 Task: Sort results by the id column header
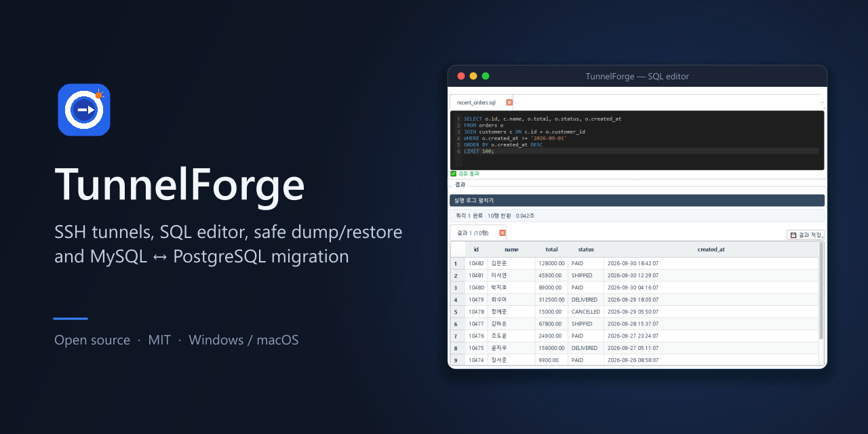476,250
